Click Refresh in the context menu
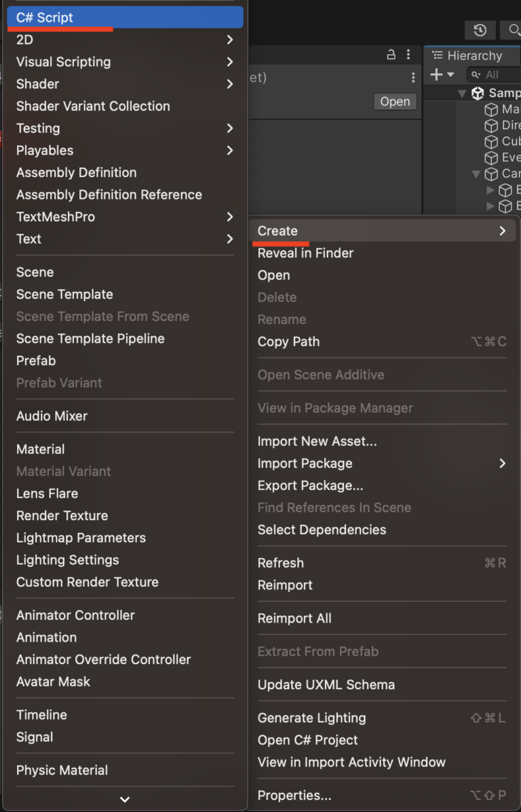The image size is (521, 812). (x=280, y=562)
